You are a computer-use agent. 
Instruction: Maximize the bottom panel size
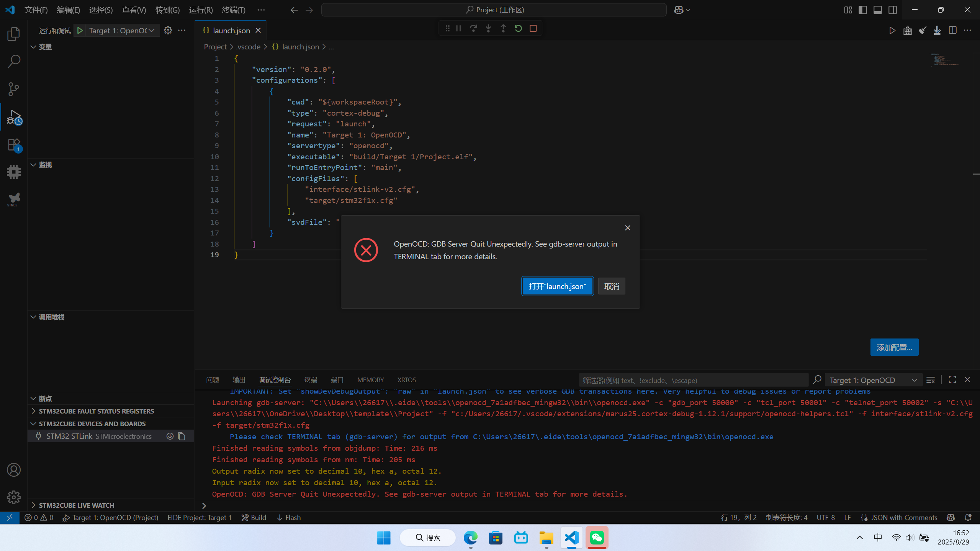tap(952, 380)
